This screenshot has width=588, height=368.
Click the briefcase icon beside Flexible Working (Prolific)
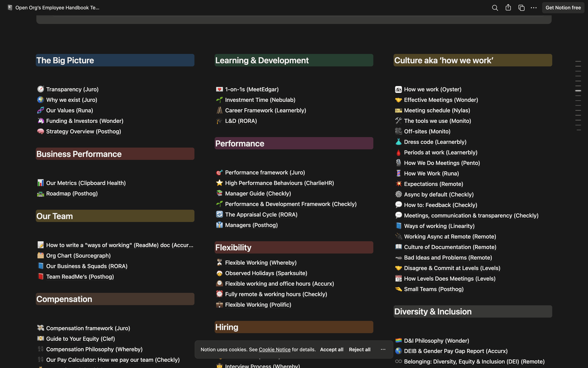click(219, 305)
